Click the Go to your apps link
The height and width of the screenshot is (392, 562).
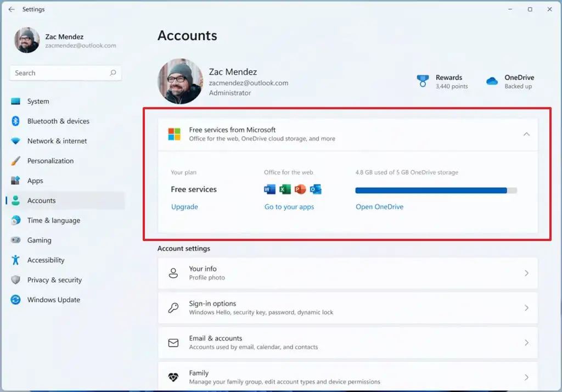click(x=289, y=207)
